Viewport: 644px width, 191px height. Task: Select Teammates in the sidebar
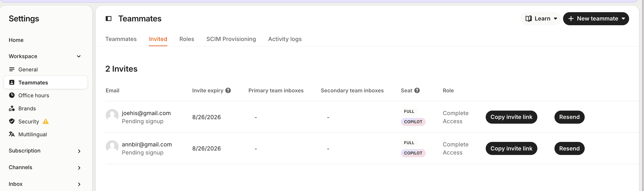tap(46, 82)
